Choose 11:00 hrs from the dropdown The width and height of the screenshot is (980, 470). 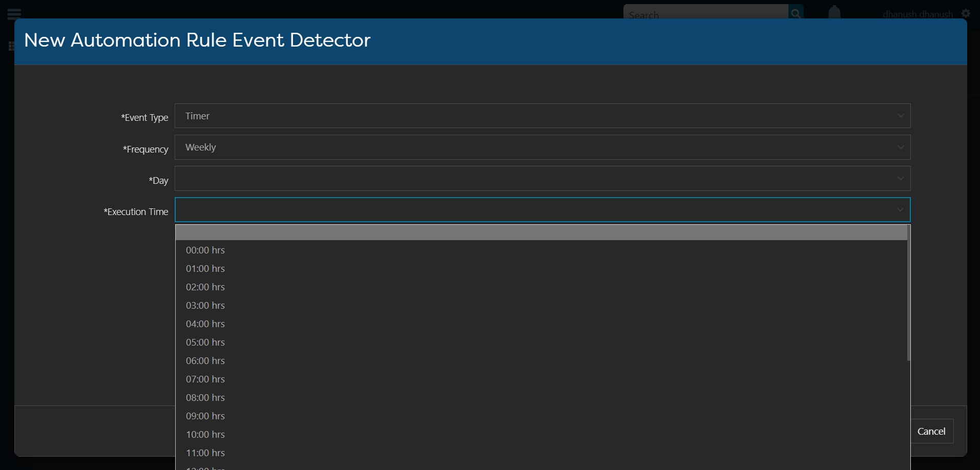[x=205, y=453]
